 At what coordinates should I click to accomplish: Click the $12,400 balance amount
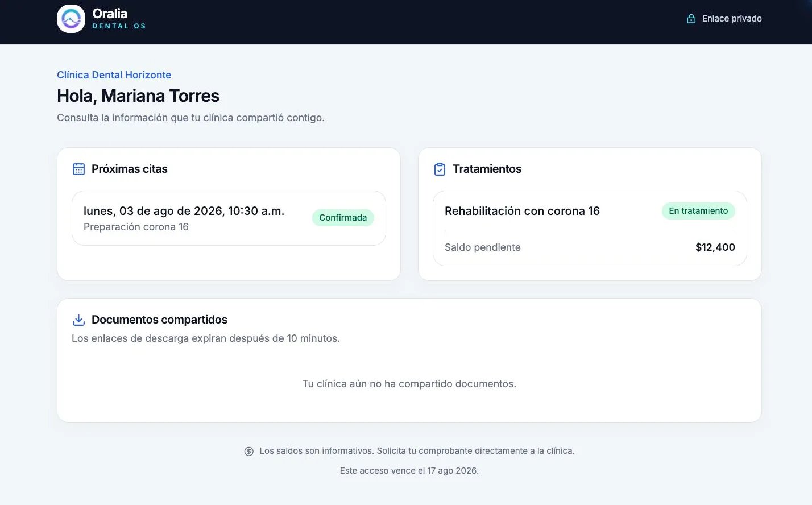(715, 247)
